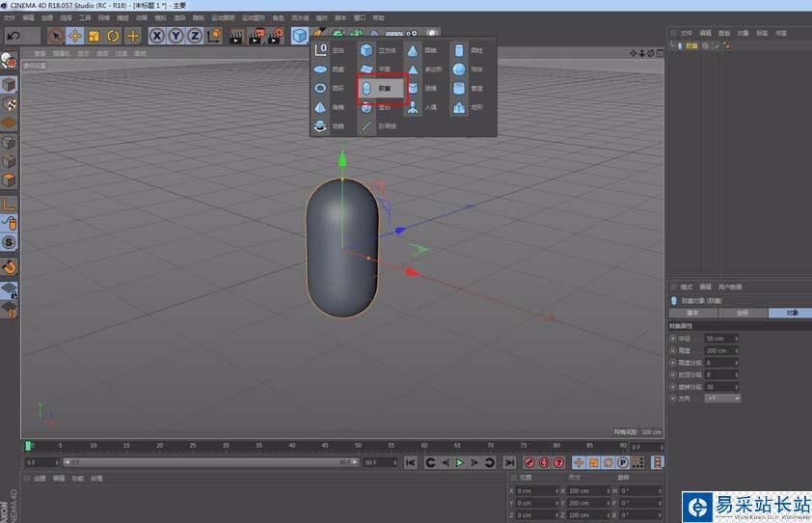The height and width of the screenshot is (523, 812).
Task: Select the Rotate tool icon
Action: [x=113, y=36]
